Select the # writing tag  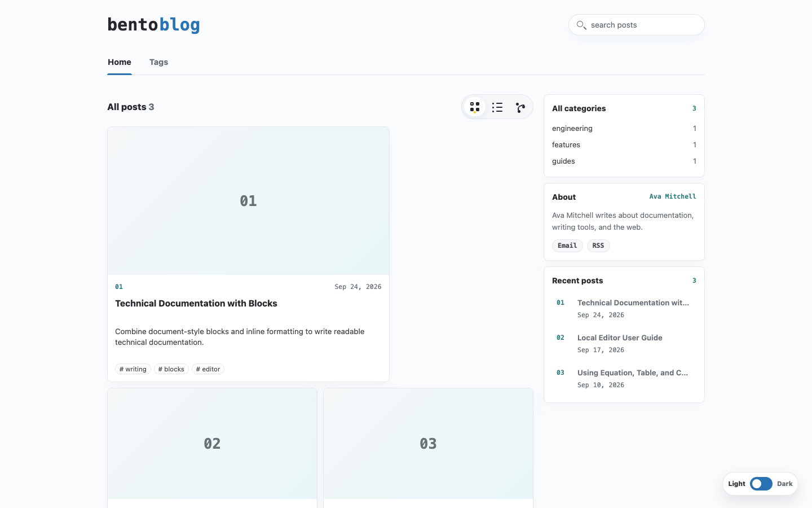click(133, 369)
